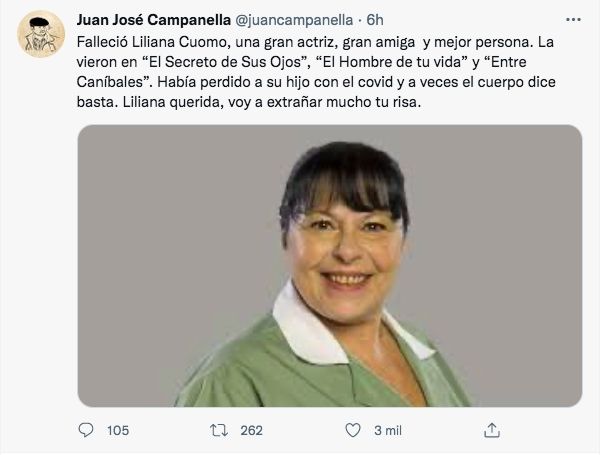
Task: Click Juan José Campanella's avatar picture
Action: click(x=41, y=34)
